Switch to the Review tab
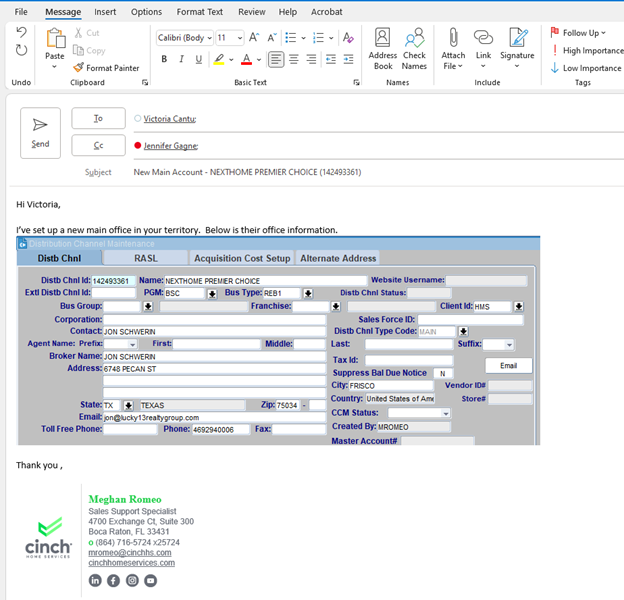Image resolution: width=624 pixels, height=600 pixels. point(252,12)
